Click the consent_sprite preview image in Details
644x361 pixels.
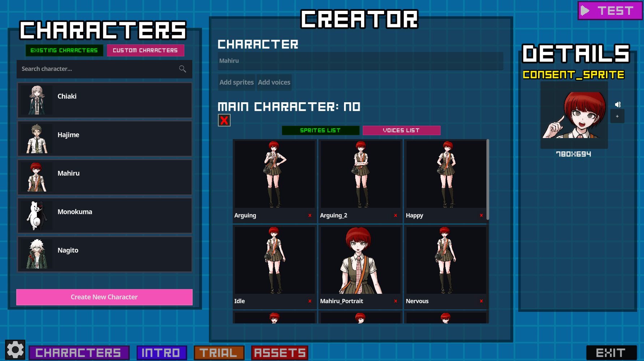coord(574,115)
